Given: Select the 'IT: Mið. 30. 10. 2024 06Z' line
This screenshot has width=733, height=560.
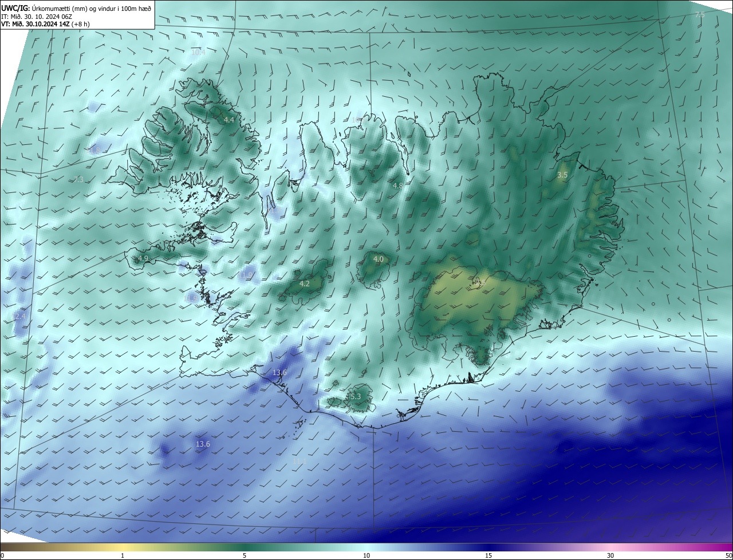Looking at the screenshot, I should pos(36,16).
